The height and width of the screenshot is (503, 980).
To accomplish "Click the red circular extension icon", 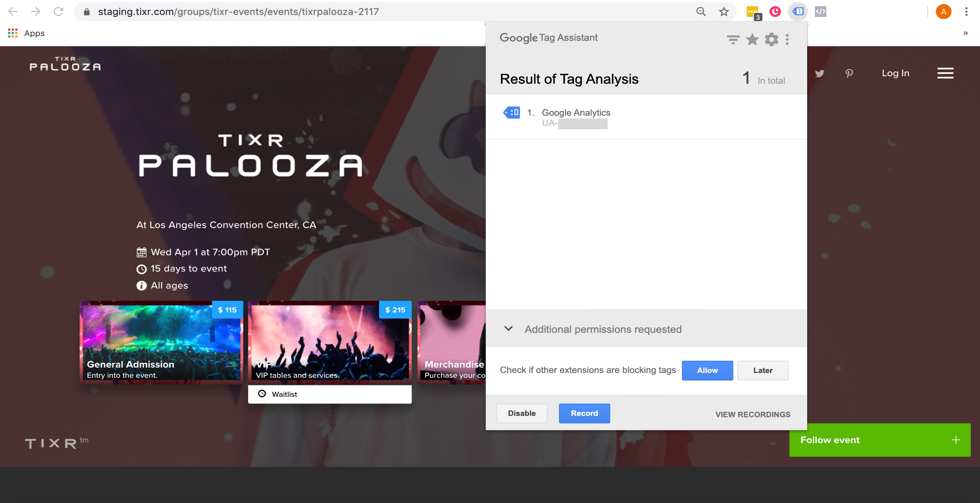I will point(775,12).
